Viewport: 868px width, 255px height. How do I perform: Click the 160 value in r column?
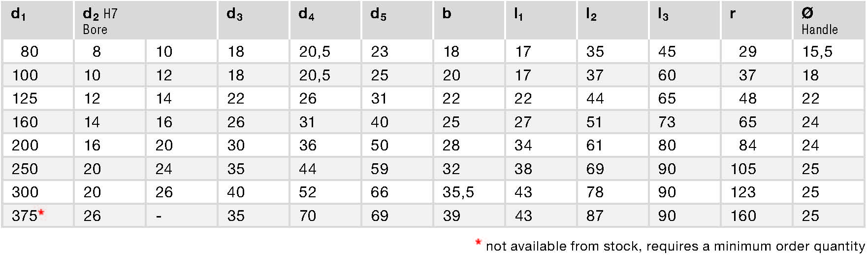pyautogui.click(x=743, y=216)
